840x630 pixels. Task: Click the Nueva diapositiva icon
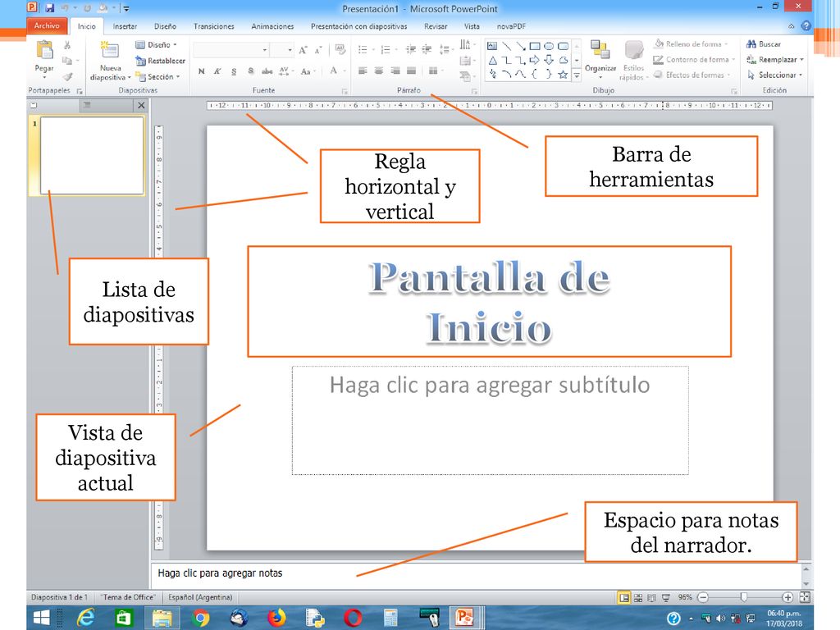click(x=110, y=50)
